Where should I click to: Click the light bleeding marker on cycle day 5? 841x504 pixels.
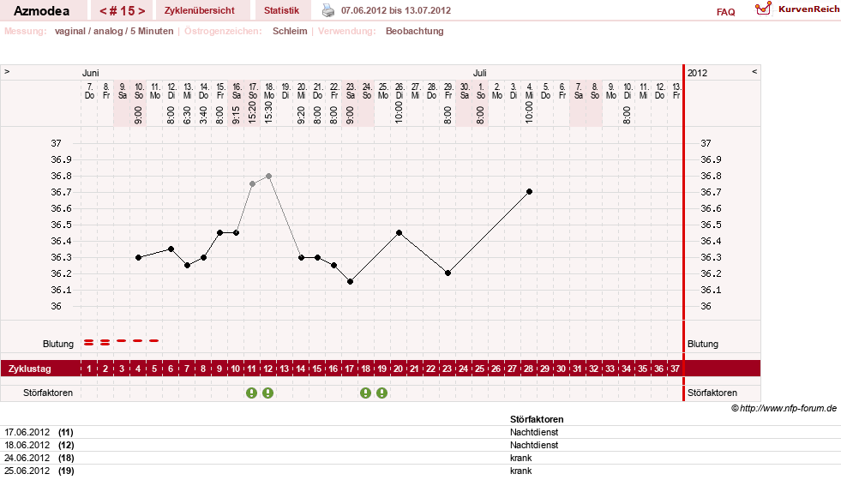tap(154, 340)
